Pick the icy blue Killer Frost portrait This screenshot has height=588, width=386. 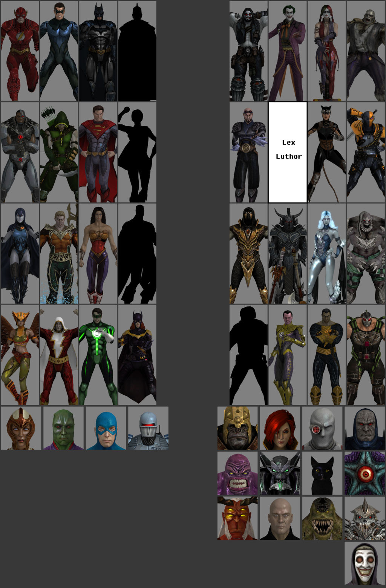[x=326, y=254]
